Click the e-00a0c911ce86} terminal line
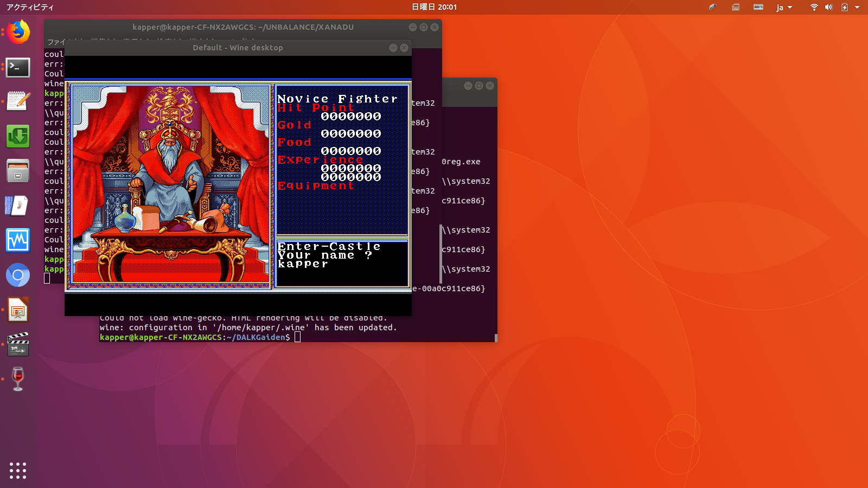The image size is (868, 488). 449,288
